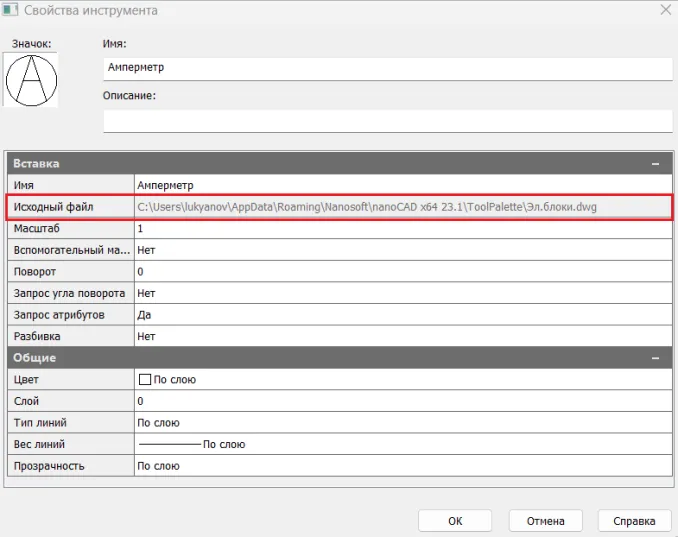
Task: Click the dialog title bar window icon
Action: click(11, 11)
